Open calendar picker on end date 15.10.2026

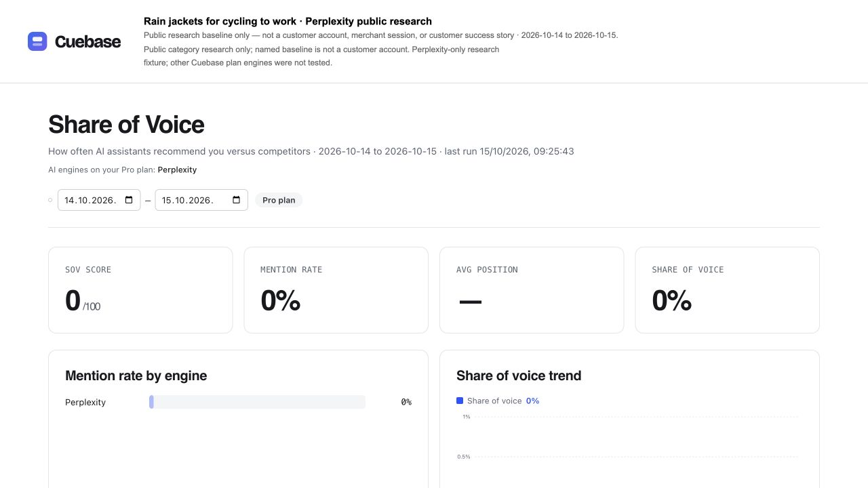pos(236,200)
